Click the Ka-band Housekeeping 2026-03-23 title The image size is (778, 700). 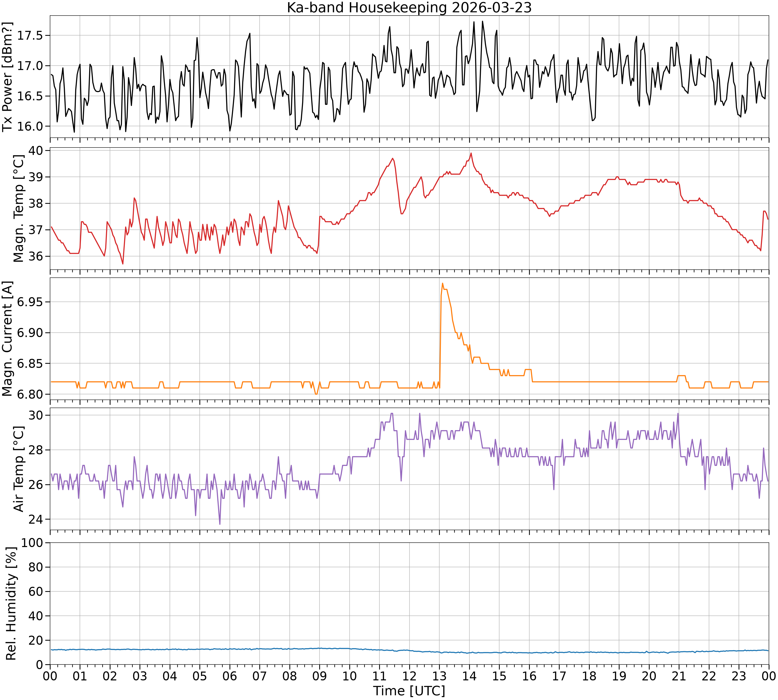(x=409, y=7)
